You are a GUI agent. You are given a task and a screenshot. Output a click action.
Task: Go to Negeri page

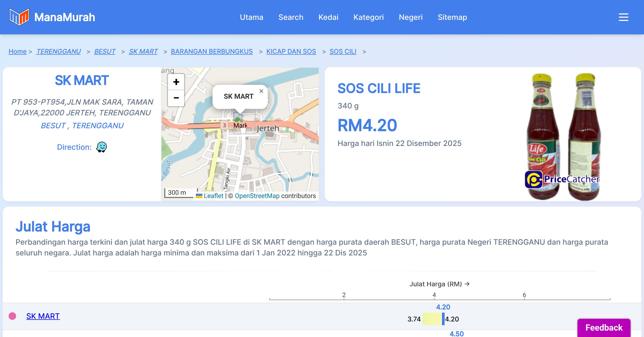click(x=411, y=17)
